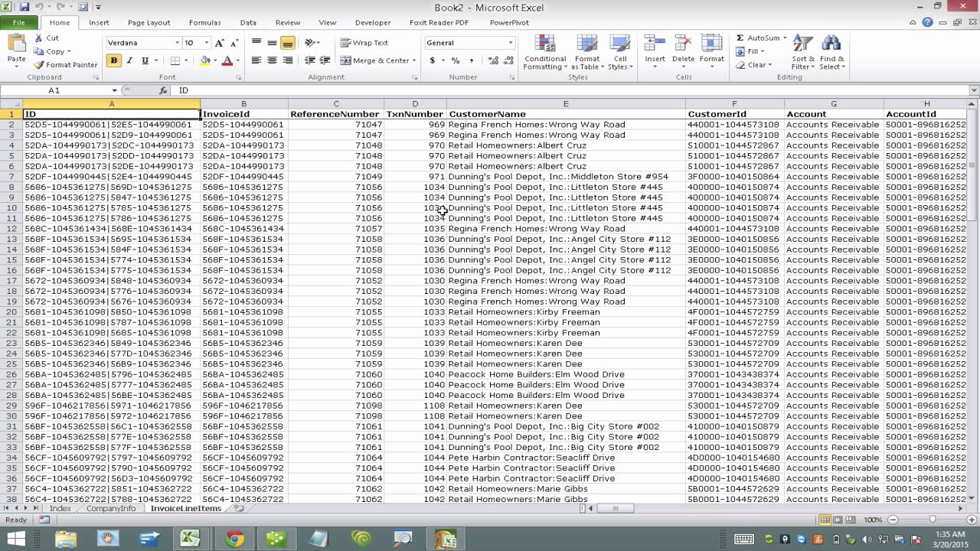Open the Fill dropdown
The image size is (980, 551).
pos(750,51)
